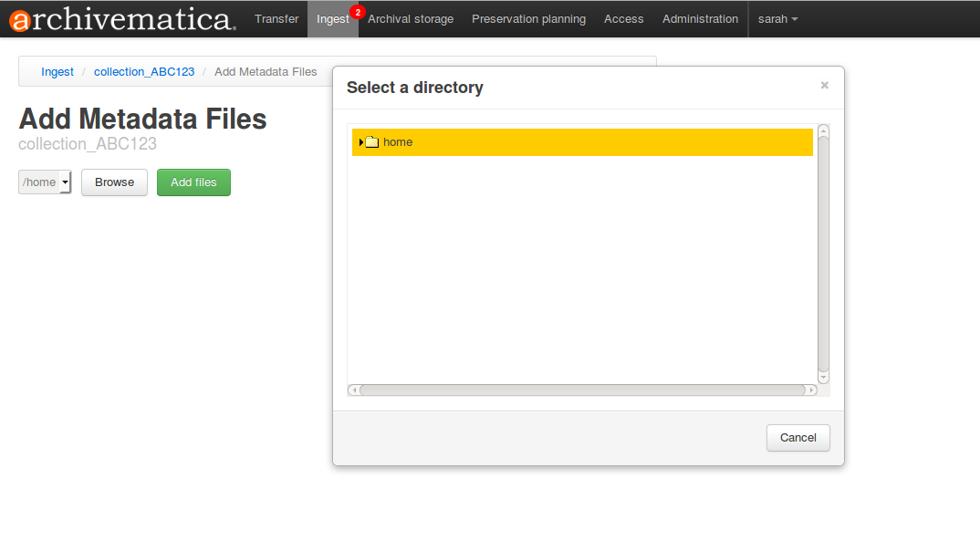The height and width of the screenshot is (541, 980).
Task: Click the Archivematica logo
Action: [x=121, y=19]
